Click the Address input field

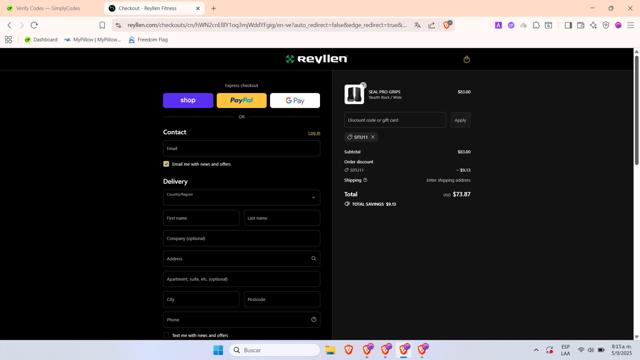[x=242, y=259]
